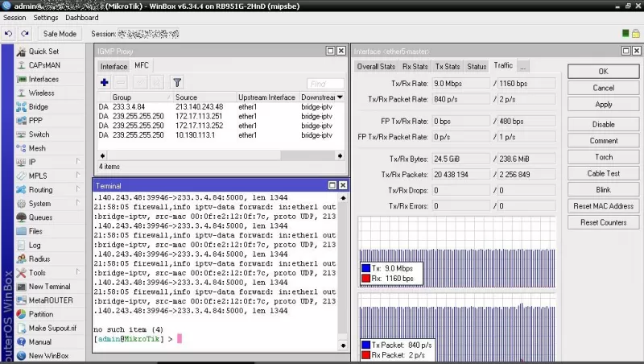Open Partition in sidebar

[41, 314]
